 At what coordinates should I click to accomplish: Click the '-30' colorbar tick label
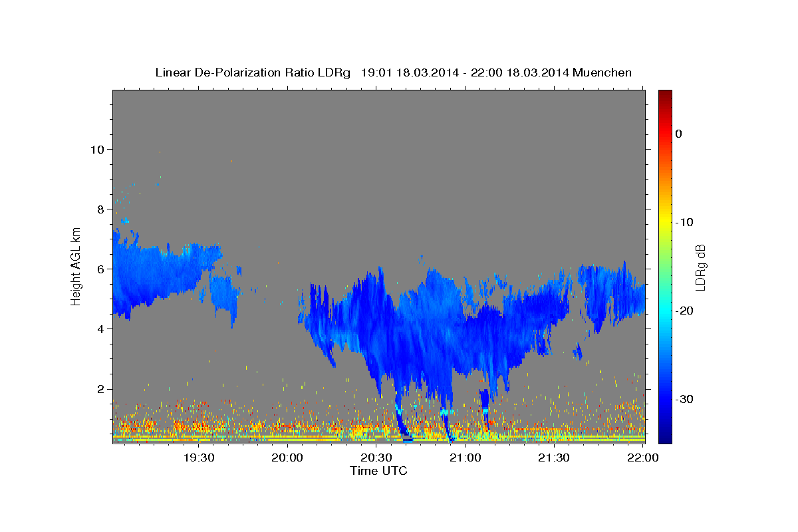pyautogui.click(x=684, y=399)
